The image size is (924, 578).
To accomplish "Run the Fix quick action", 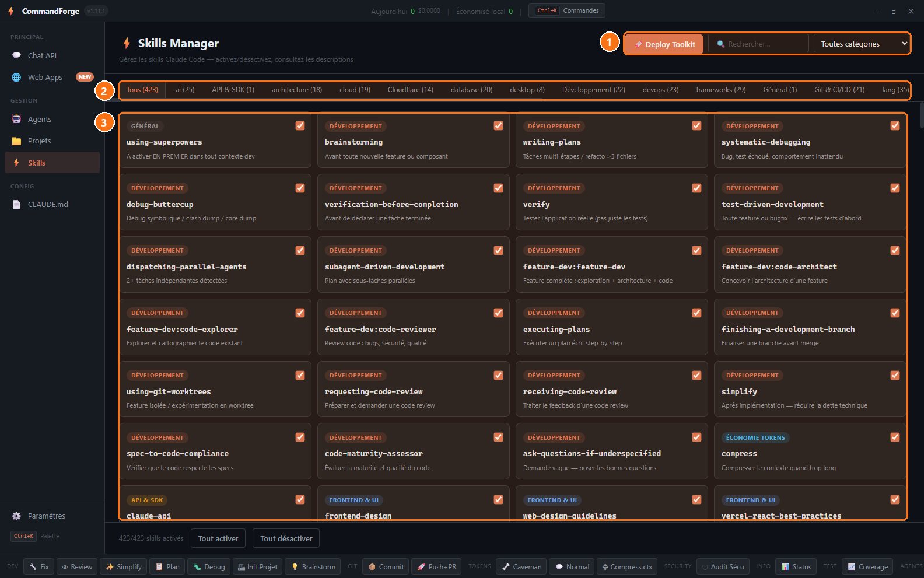I will pyautogui.click(x=39, y=566).
